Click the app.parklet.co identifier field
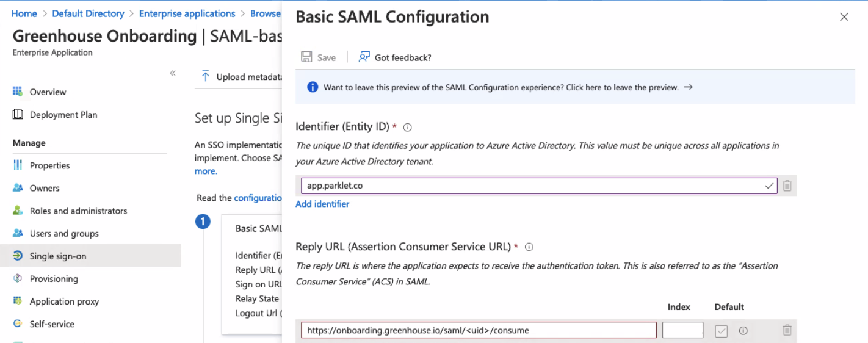Viewport: 868px width, 343px height. click(539, 186)
